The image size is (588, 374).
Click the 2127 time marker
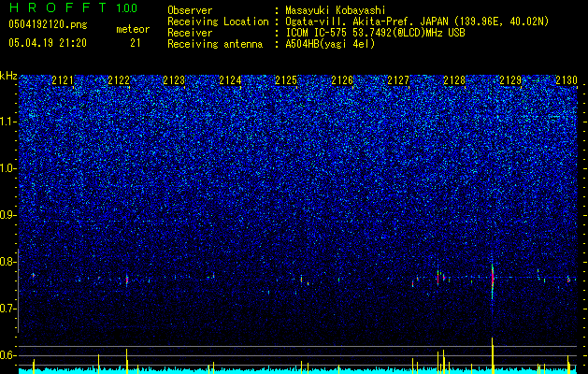398,80
